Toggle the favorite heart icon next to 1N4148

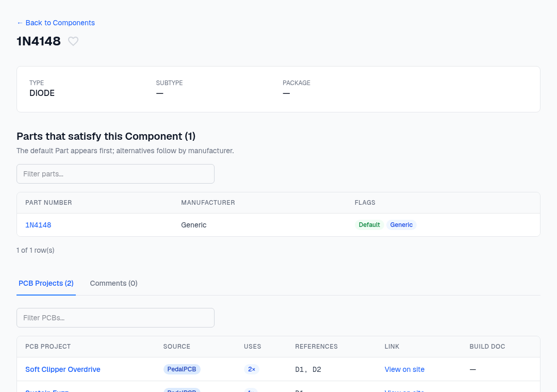point(73,41)
